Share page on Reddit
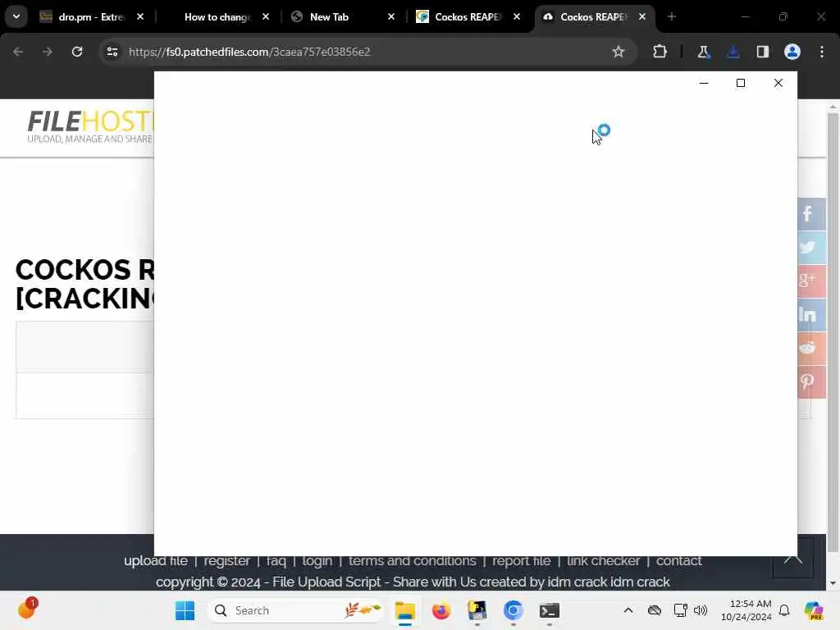This screenshot has height=630, width=840. click(x=811, y=348)
